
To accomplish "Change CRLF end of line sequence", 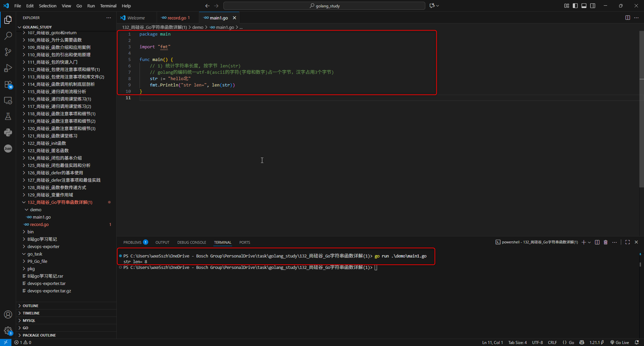I will 552,342.
